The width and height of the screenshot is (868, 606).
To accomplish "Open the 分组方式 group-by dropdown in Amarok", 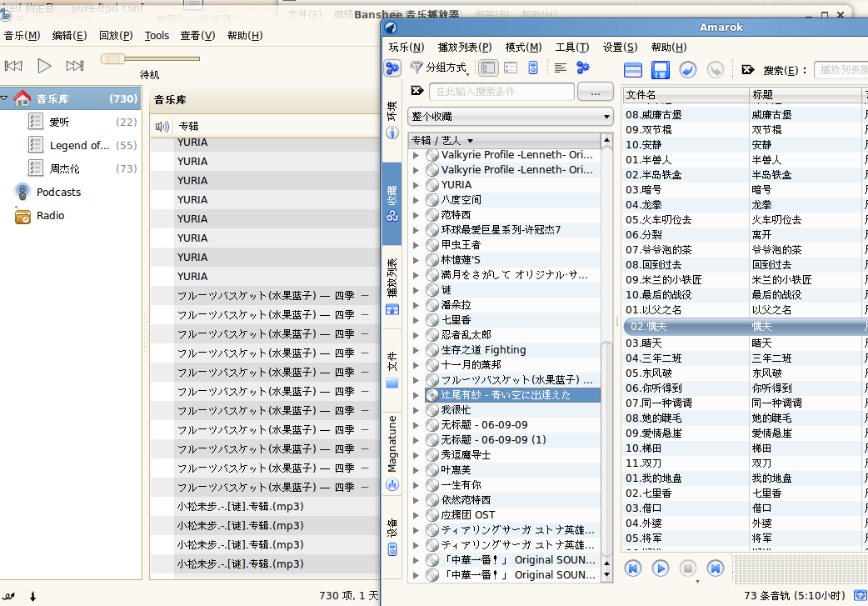I will [x=440, y=68].
